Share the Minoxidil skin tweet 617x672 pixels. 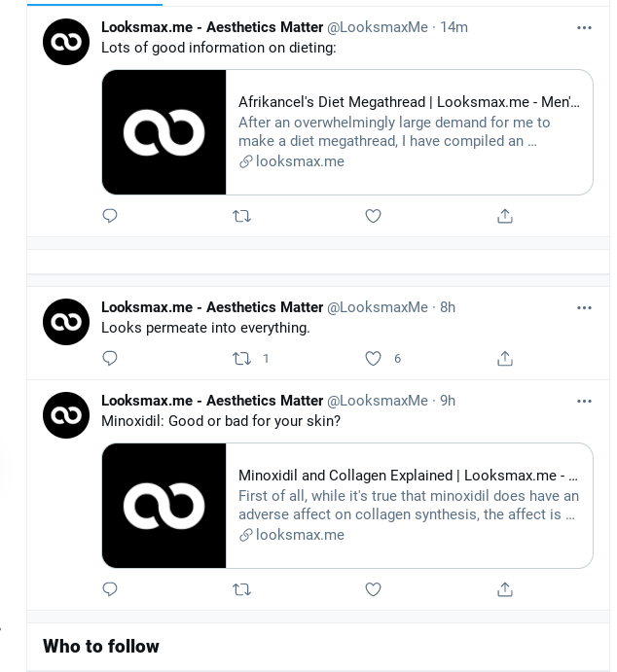coord(504,589)
